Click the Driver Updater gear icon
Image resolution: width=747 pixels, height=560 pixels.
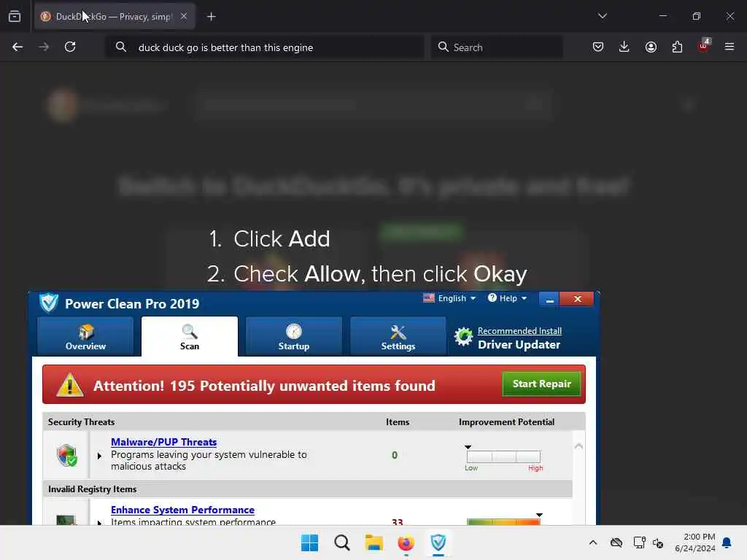tap(463, 337)
